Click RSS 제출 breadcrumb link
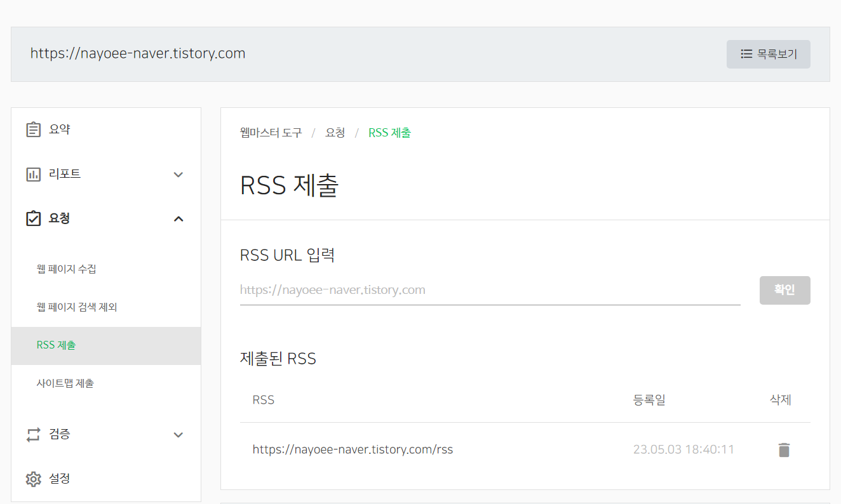Viewport: 841px width, 504px height. pyautogui.click(x=389, y=133)
